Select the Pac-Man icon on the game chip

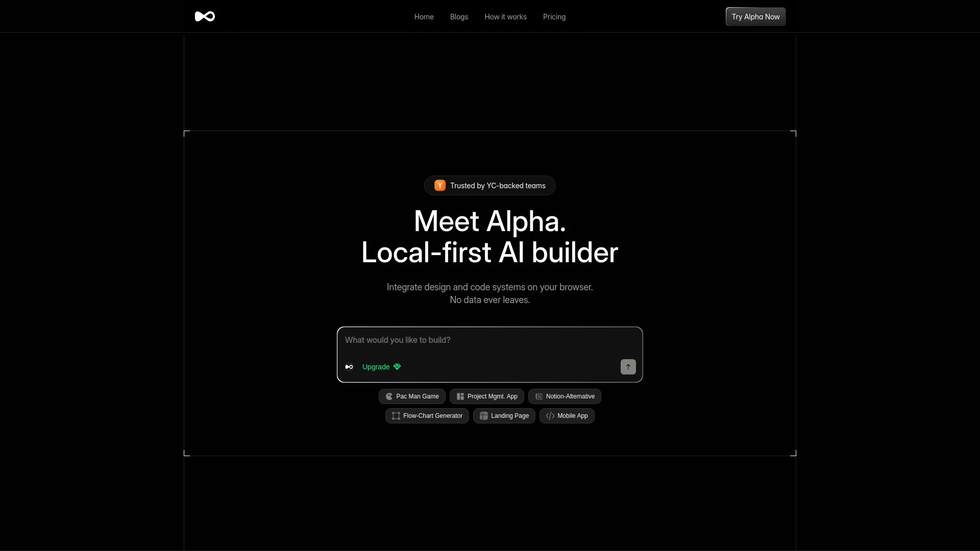click(389, 396)
